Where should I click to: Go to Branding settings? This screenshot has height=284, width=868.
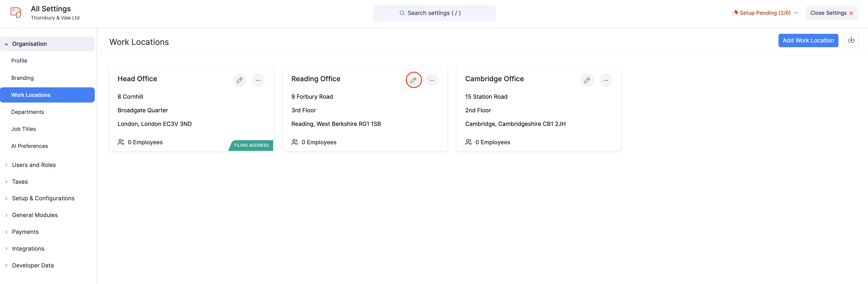pos(22,78)
